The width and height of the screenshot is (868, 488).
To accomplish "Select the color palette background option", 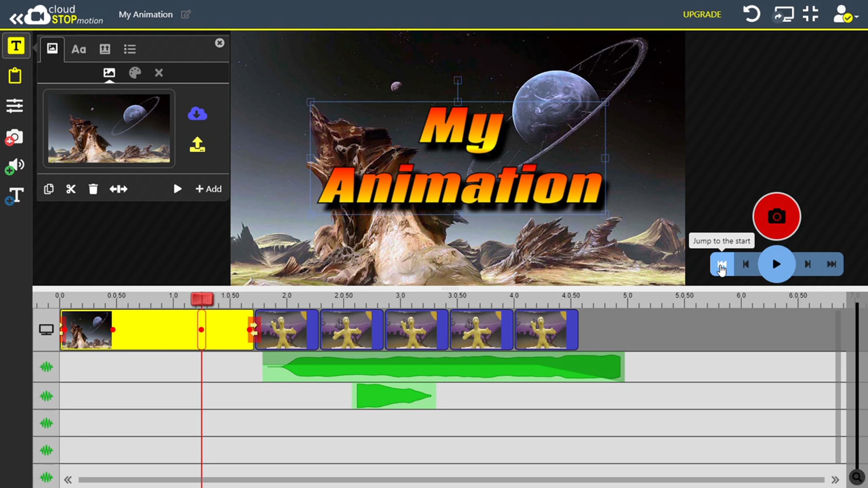I will (135, 73).
